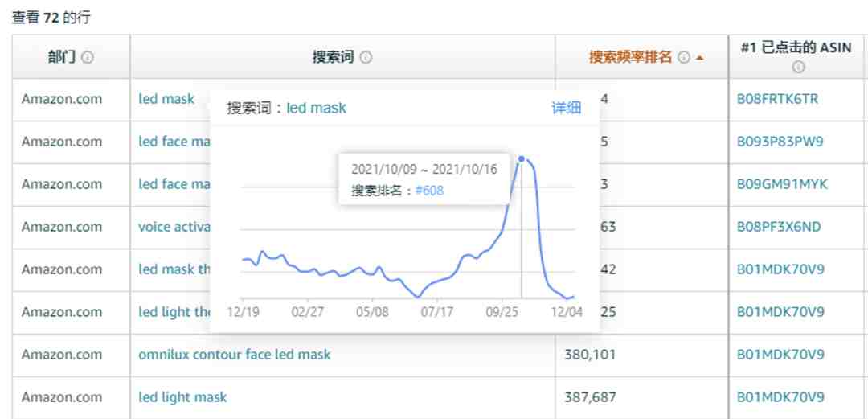Image resolution: width=868 pixels, height=419 pixels.
Task: Click 387,687 rank cell
Action: pyautogui.click(x=590, y=396)
